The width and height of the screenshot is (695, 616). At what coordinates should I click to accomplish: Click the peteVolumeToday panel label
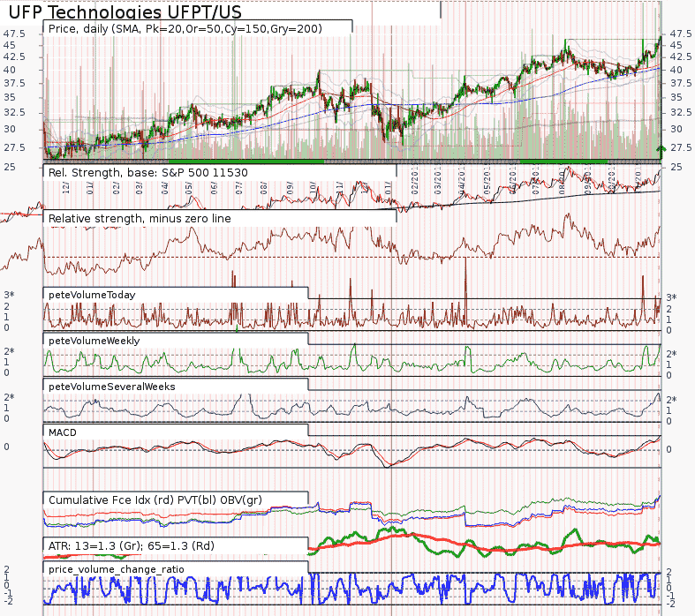tap(92, 295)
